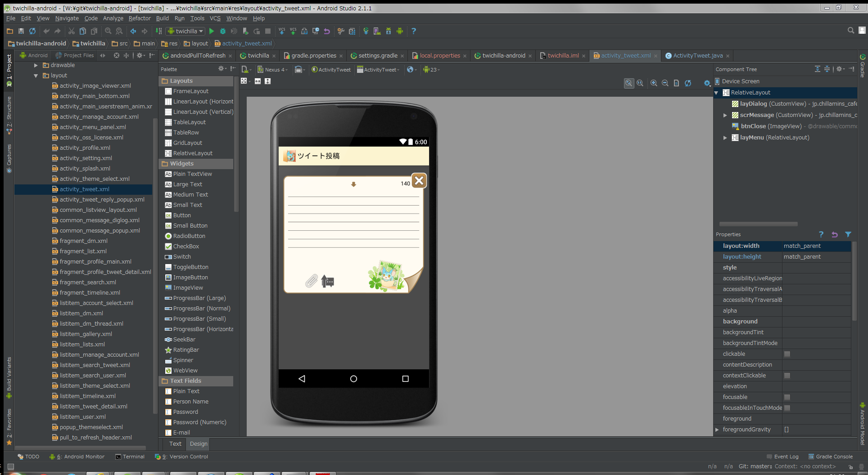Click the Properties filter funnel icon

[x=848, y=234]
